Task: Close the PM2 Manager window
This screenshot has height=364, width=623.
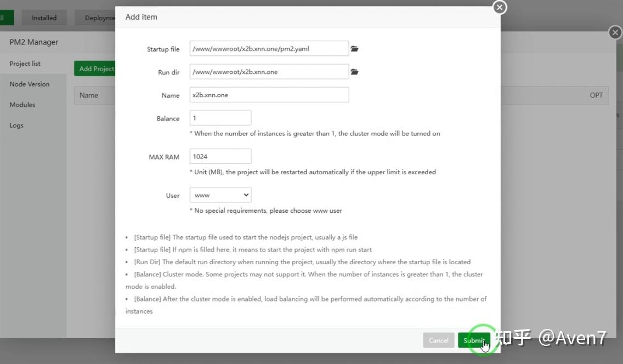Action: tap(615, 32)
